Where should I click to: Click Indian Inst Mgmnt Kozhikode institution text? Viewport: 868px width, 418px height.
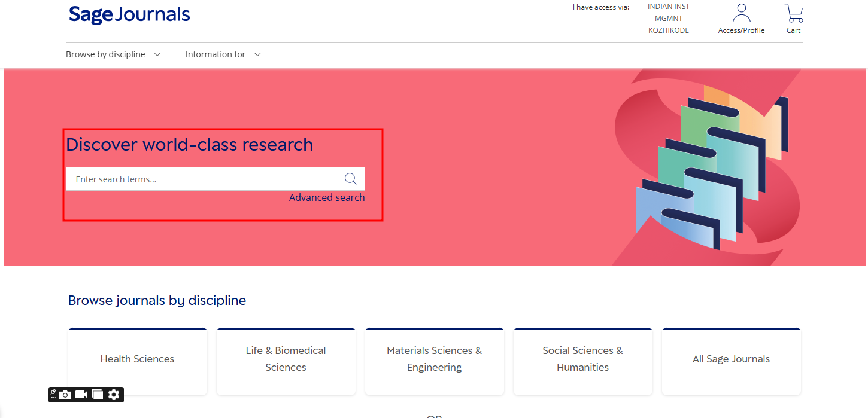tap(669, 19)
